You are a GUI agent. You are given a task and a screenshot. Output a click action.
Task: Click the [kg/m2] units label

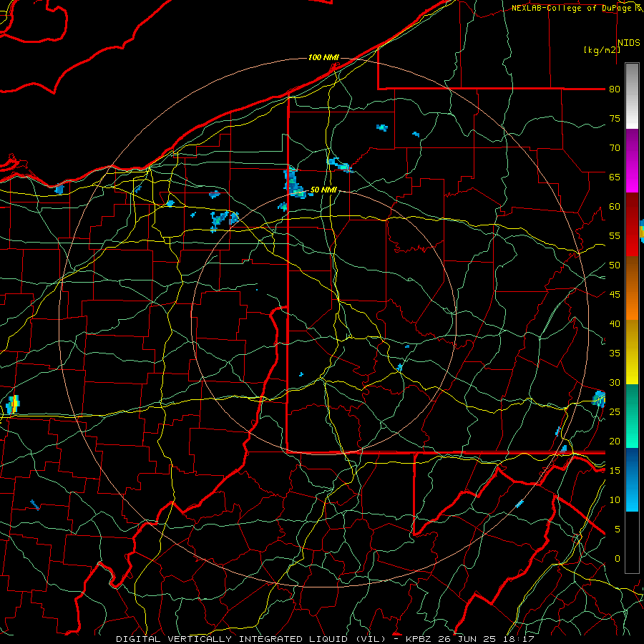pos(602,50)
